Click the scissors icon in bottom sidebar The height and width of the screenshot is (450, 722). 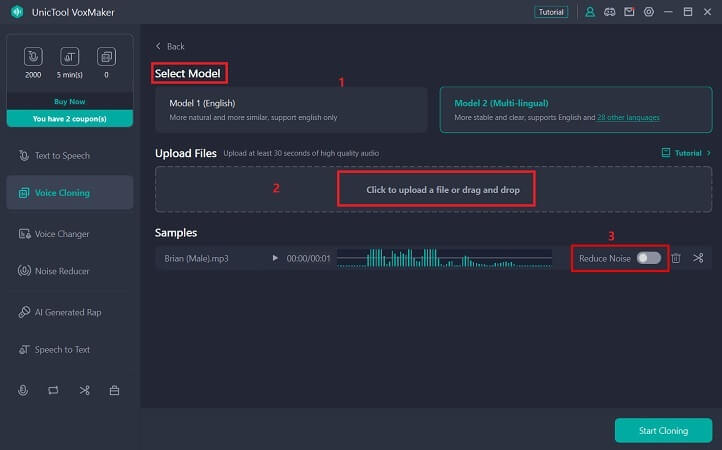pyautogui.click(x=84, y=390)
